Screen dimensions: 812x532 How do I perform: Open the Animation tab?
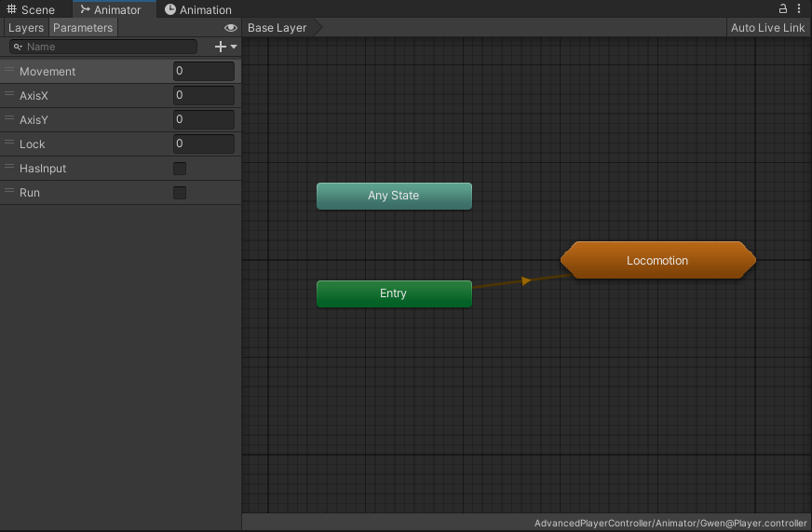(197, 9)
